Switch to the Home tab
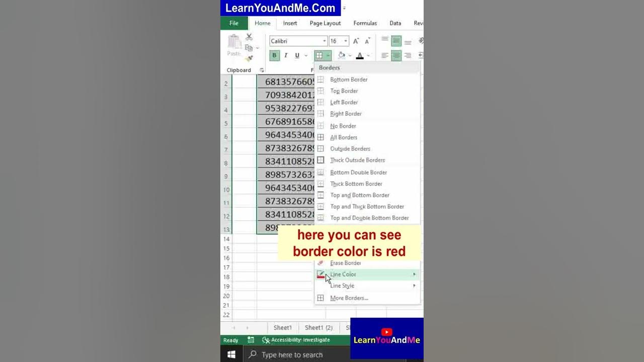 (x=263, y=23)
